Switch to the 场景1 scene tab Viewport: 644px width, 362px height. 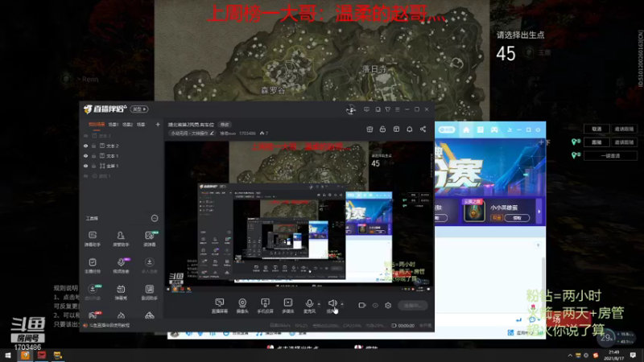114,125
